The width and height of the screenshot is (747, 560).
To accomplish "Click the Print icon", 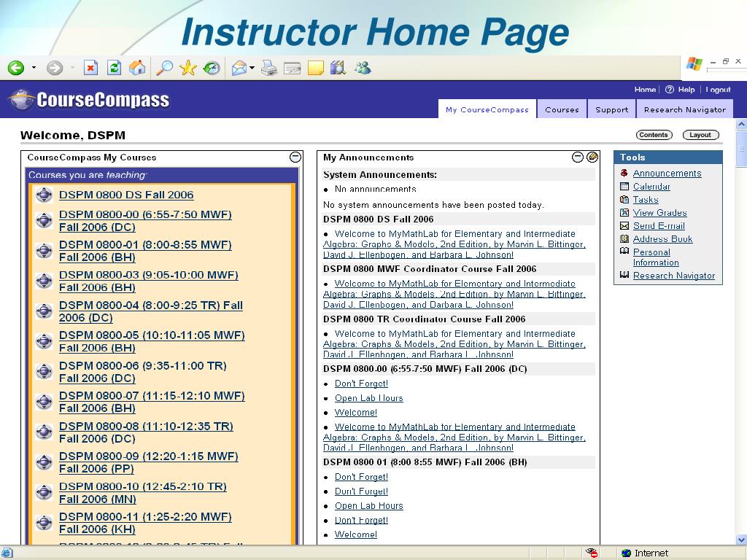I will coord(269,69).
